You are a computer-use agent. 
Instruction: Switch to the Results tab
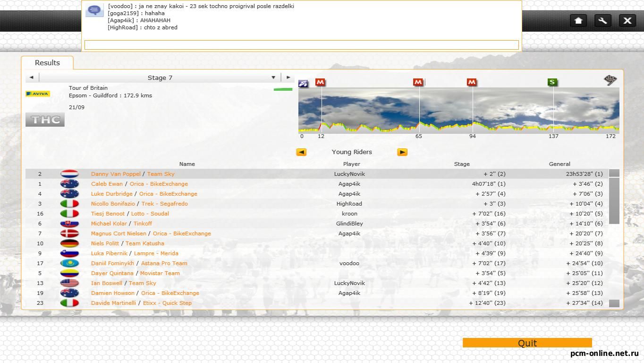[x=47, y=62]
